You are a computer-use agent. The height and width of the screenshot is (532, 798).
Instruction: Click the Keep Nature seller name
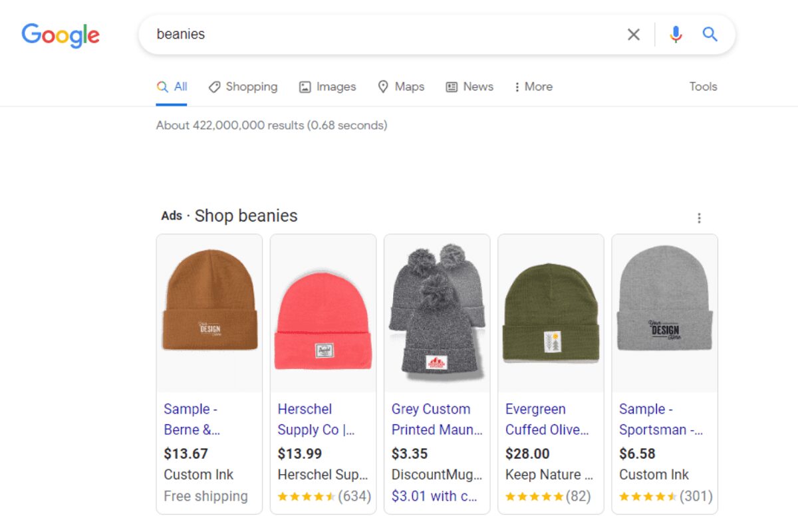pos(549,475)
